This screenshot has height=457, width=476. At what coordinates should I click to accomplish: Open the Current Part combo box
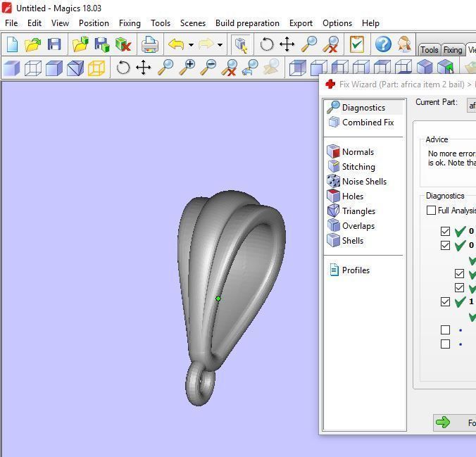pyautogui.click(x=471, y=106)
